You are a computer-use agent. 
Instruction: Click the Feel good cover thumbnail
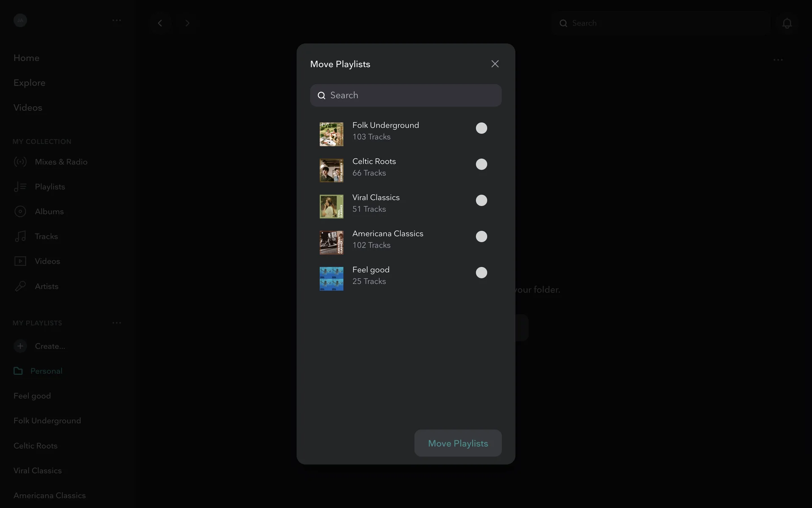point(331,279)
